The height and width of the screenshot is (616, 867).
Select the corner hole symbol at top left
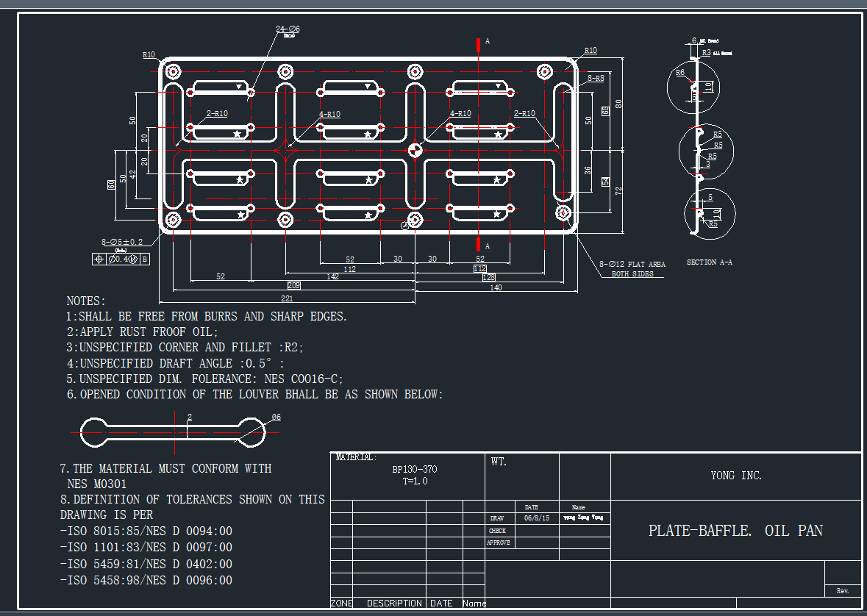174,72
